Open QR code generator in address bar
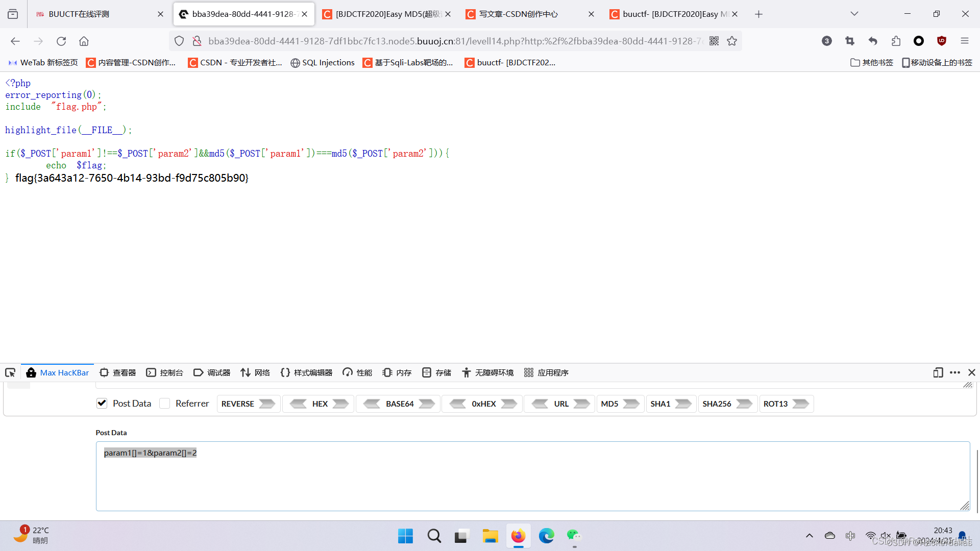 (714, 41)
